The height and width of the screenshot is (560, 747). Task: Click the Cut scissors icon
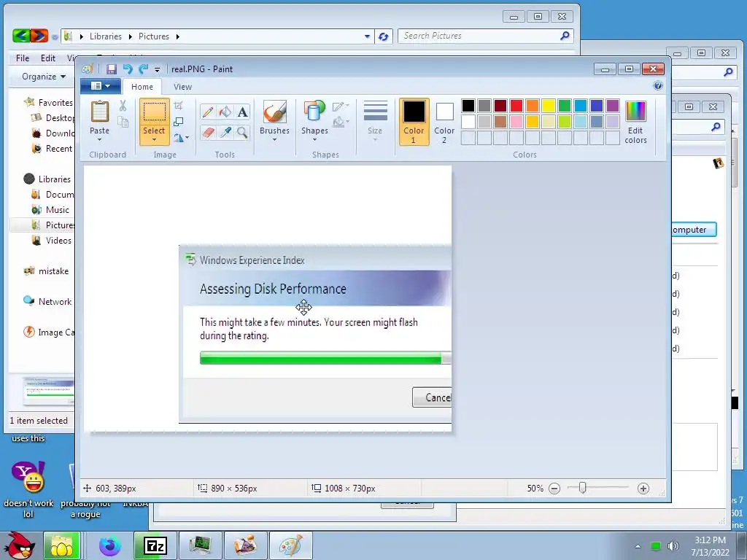pyautogui.click(x=123, y=106)
